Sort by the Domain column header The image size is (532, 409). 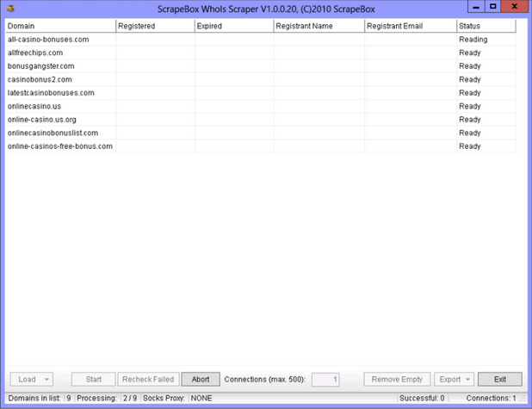click(61, 26)
